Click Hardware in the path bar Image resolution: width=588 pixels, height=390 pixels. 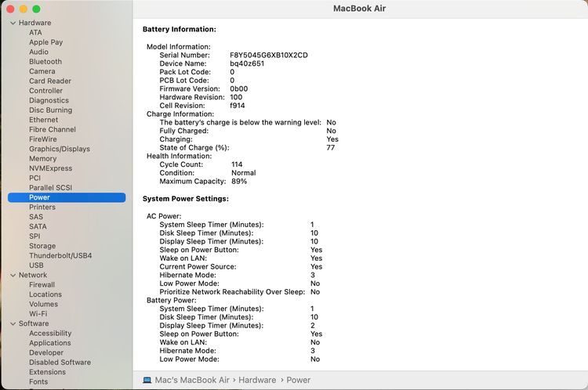click(x=257, y=381)
